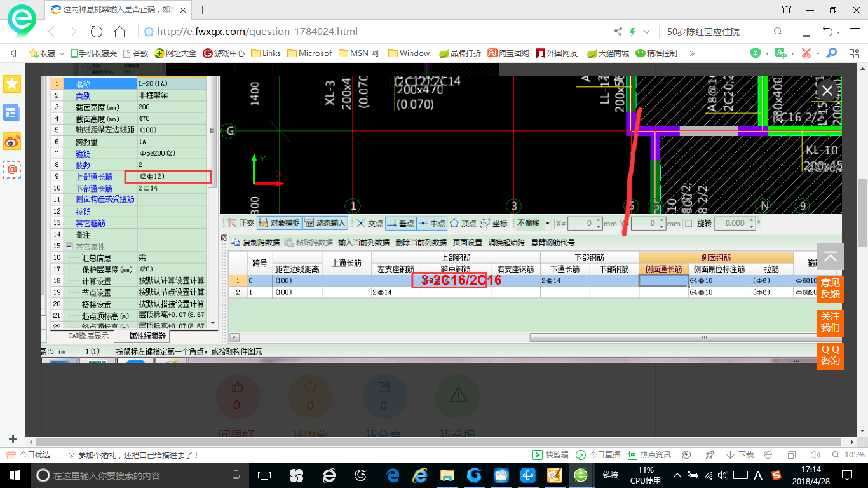Click the undo closed-tab arrow icon
The height and width of the screenshot is (488, 868).
(x=827, y=32)
